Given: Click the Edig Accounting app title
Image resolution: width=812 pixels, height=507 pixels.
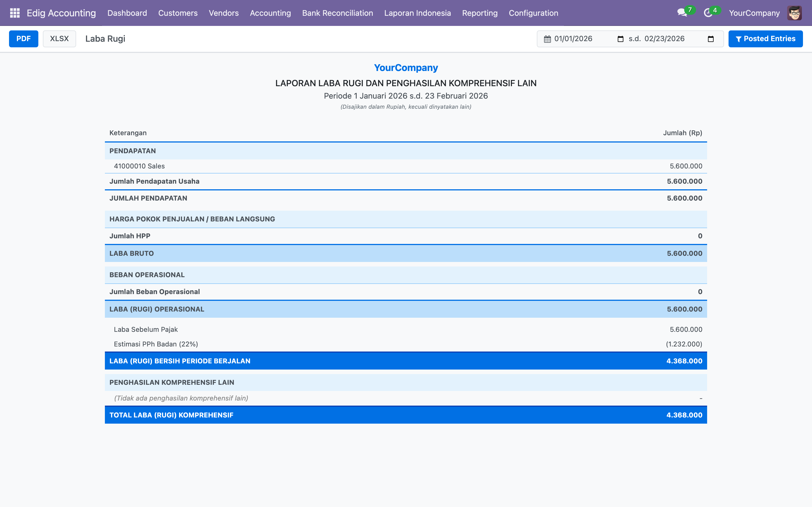Looking at the screenshot, I should tap(61, 13).
